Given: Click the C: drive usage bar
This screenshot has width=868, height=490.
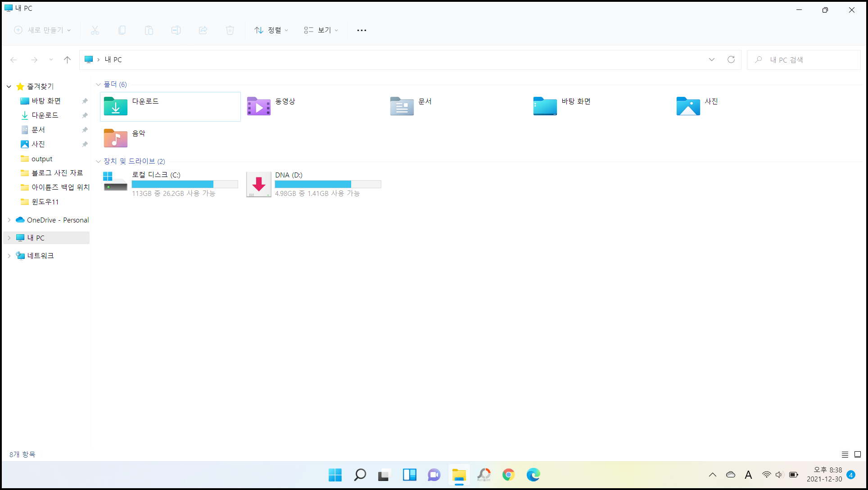Looking at the screenshot, I should coord(185,184).
